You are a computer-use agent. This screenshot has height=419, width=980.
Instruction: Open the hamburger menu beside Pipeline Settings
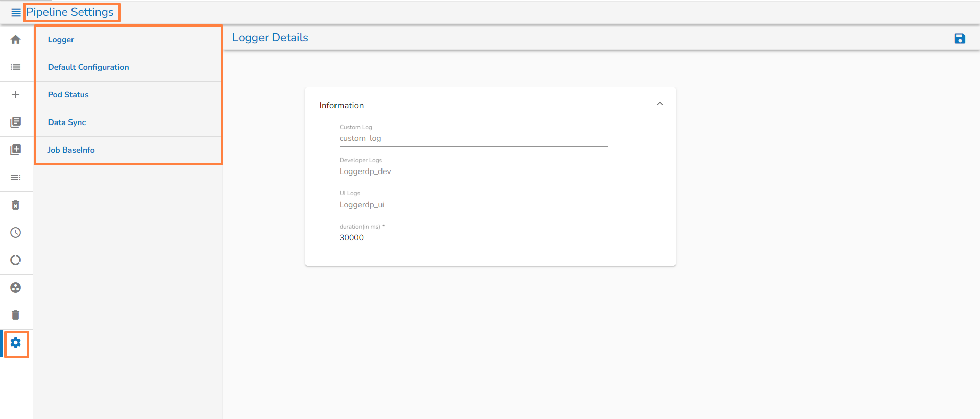(16, 12)
